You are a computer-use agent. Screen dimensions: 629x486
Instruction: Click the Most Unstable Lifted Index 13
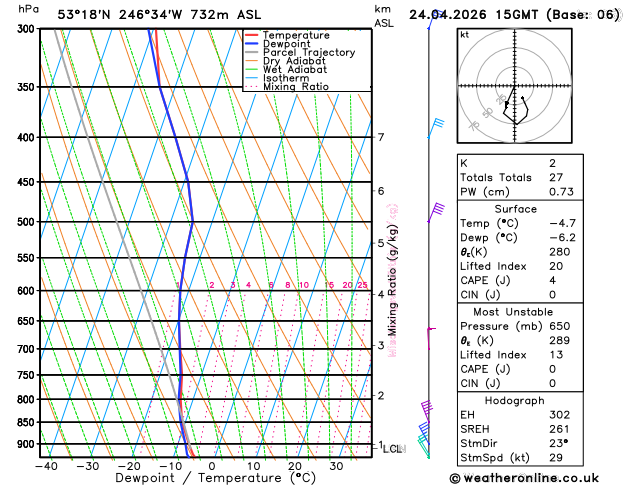[556, 354]
